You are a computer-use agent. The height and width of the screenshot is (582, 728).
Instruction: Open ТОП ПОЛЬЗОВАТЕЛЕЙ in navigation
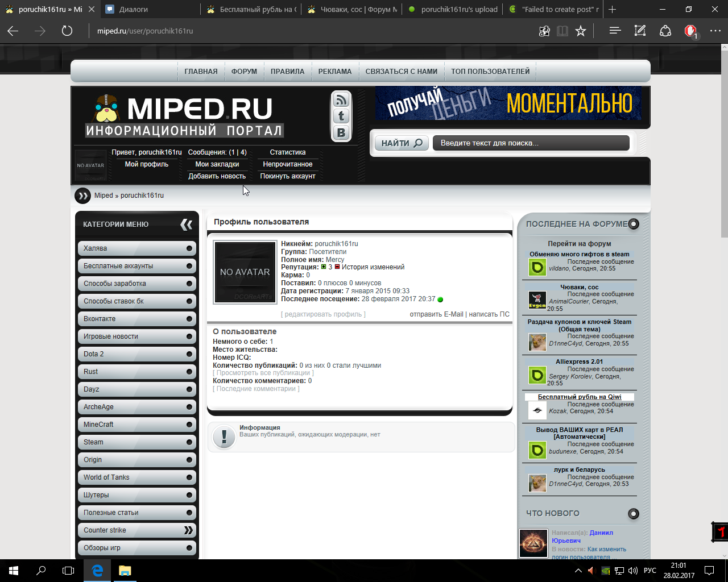click(490, 72)
